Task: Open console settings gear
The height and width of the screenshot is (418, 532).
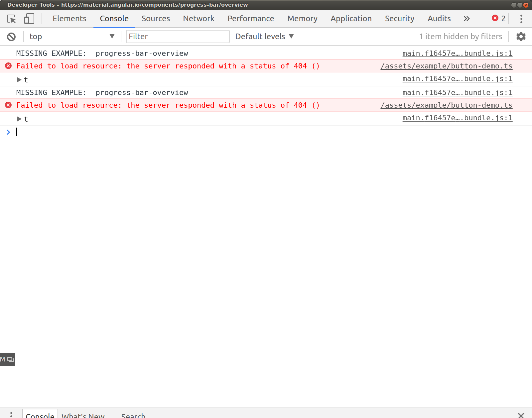Action: [x=521, y=37]
